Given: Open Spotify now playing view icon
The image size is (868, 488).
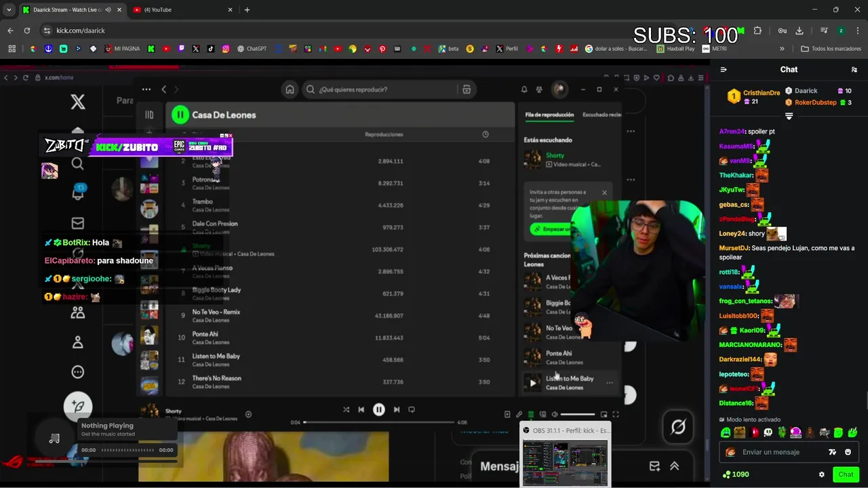Looking at the screenshot, I should (x=507, y=414).
